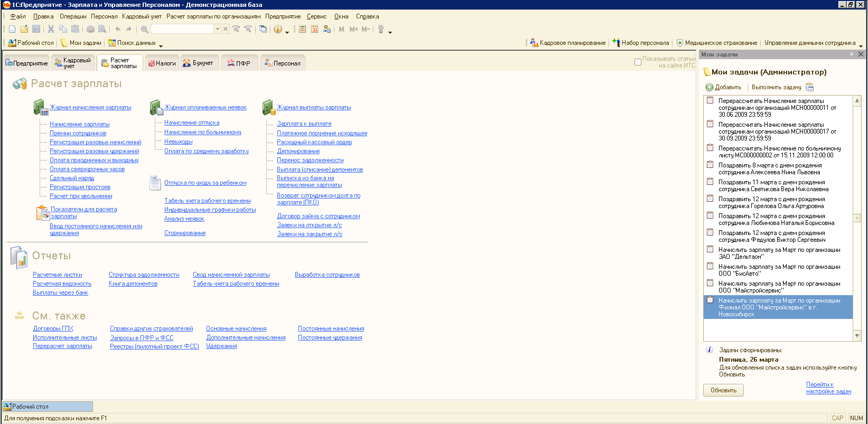The width and height of the screenshot is (868, 424).
Task: Click Набор персонала toolbar button
Action: [640, 43]
